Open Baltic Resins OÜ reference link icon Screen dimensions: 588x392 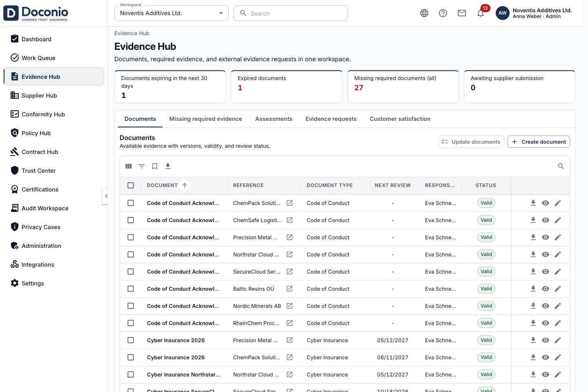click(290, 289)
